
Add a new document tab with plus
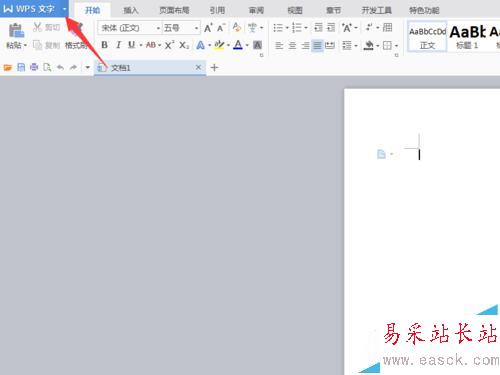click(x=214, y=68)
